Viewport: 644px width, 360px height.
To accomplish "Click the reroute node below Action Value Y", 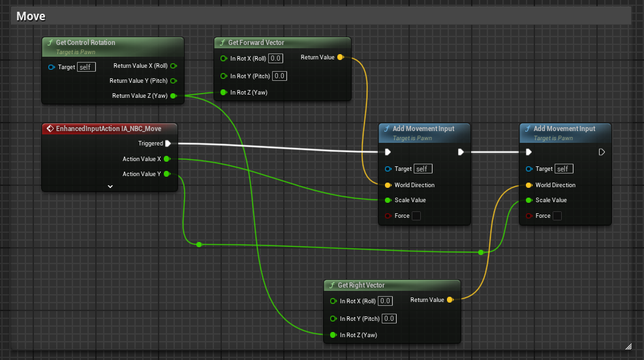I will tap(199, 245).
